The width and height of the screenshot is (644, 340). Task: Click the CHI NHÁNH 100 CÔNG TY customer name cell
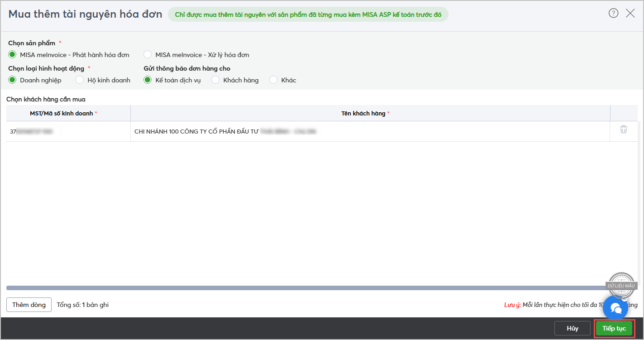point(370,131)
